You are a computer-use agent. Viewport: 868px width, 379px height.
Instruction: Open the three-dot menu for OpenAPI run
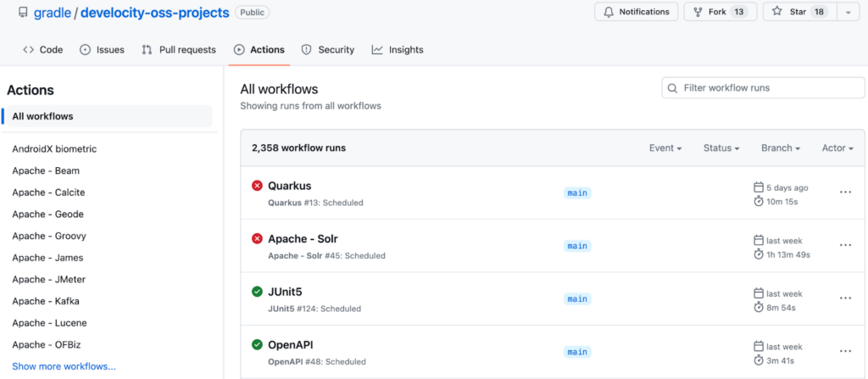tap(845, 351)
